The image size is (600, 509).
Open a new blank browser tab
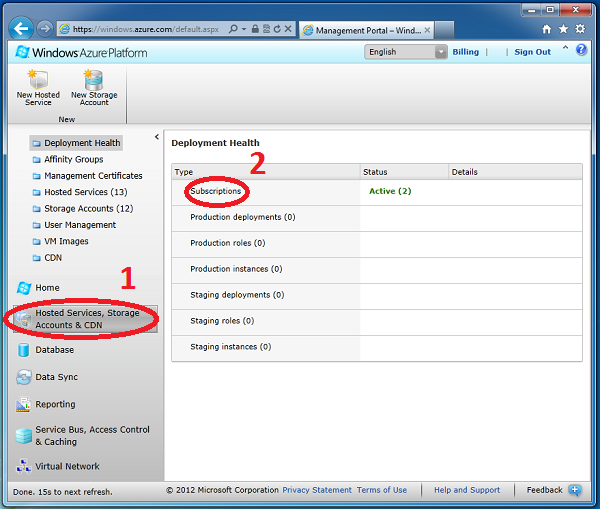coord(444,30)
